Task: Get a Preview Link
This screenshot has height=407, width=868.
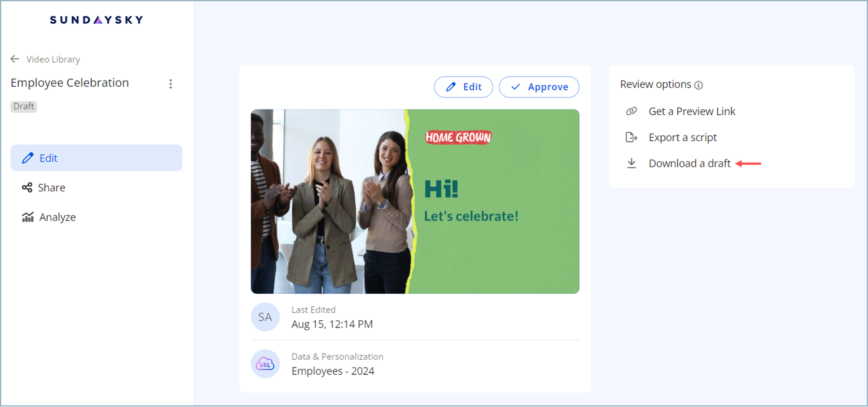Action: 692,111
